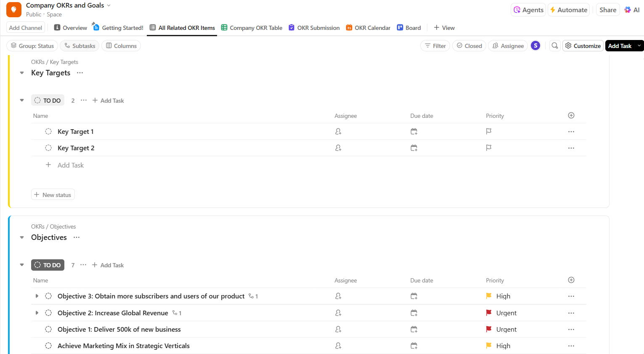Open the Company OKR Table tab

(252, 28)
